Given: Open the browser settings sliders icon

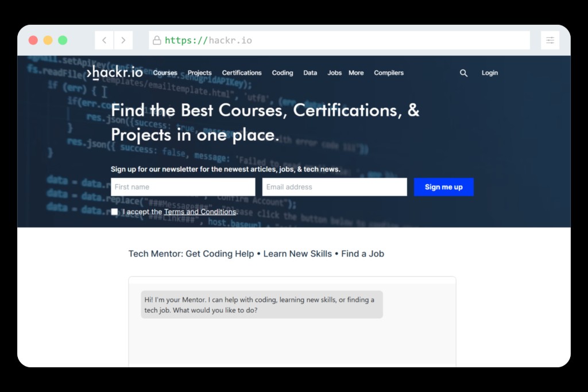Looking at the screenshot, I should point(550,40).
